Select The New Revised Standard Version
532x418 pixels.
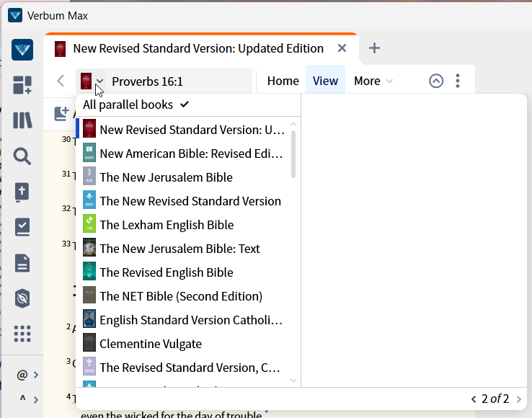(x=185, y=201)
